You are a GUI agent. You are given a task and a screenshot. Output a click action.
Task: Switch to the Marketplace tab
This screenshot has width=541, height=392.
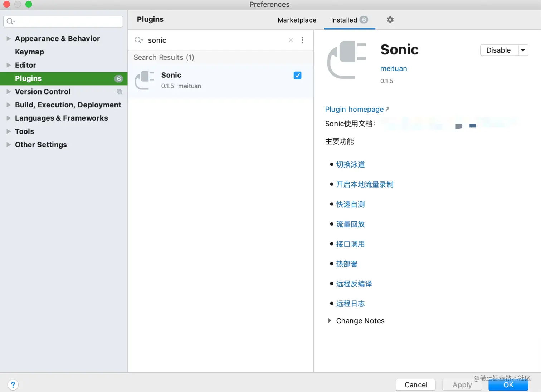(x=297, y=20)
